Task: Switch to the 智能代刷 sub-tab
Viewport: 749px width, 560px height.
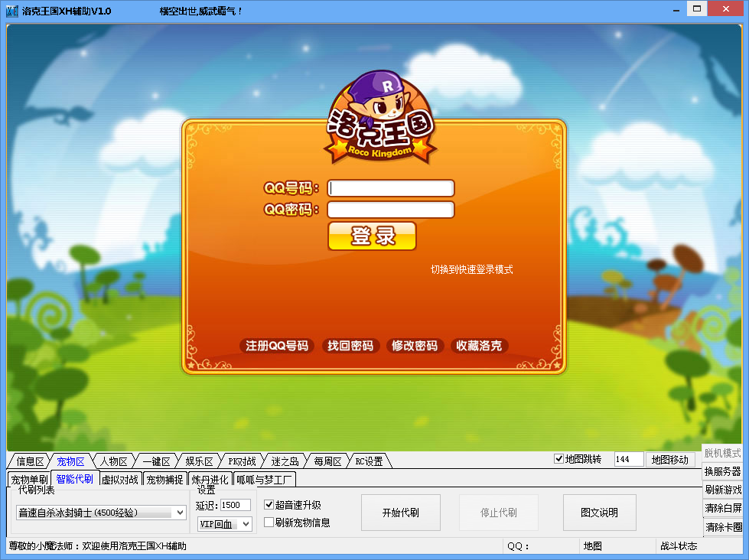Action: click(x=74, y=479)
